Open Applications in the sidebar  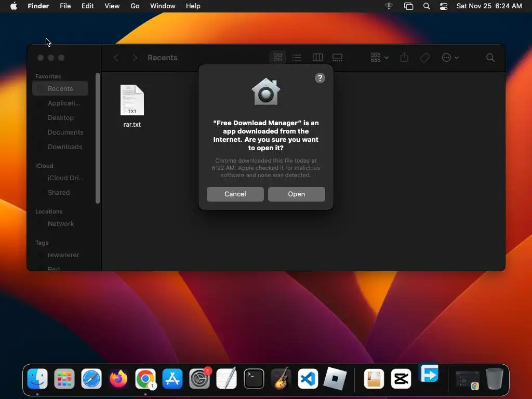pyautogui.click(x=60, y=103)
